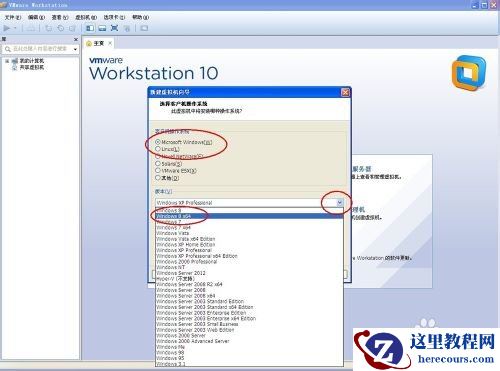Choose Hyper-V (不支持) from version list

pos(249,279)
